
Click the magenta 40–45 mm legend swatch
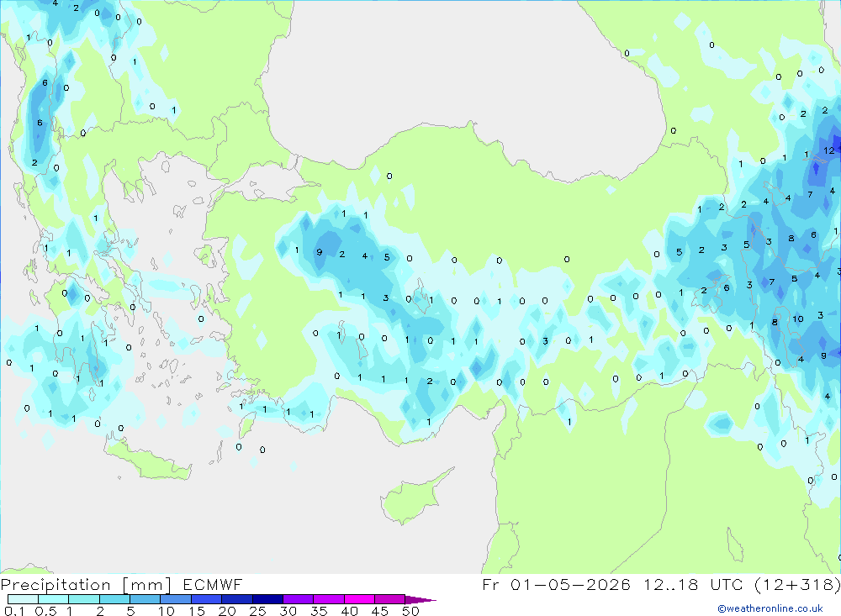coord(359,599)
